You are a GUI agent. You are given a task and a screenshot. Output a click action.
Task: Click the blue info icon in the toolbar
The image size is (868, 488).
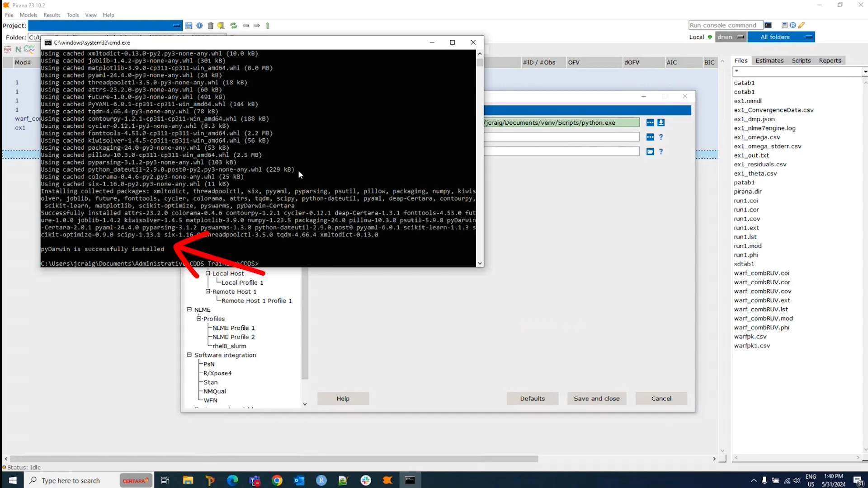coord(199,25)
